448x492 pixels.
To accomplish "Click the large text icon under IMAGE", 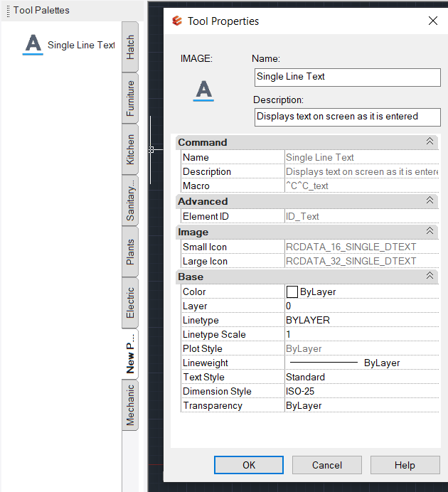I will (x=204, y=90).
